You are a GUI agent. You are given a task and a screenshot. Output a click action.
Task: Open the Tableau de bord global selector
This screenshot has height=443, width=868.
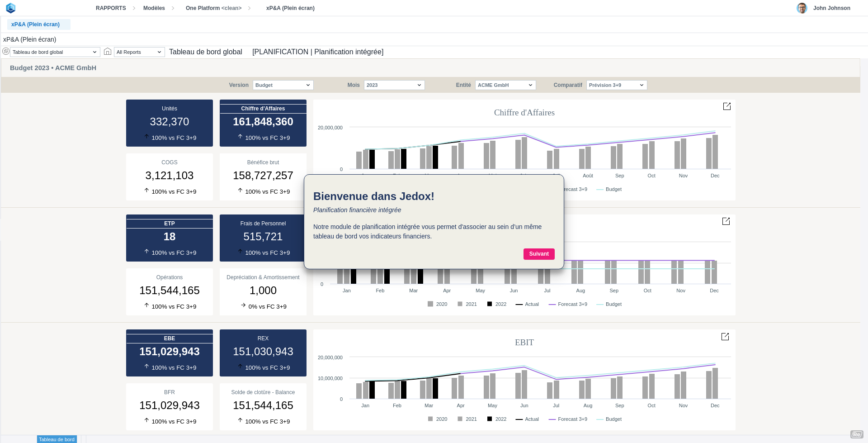click(x=55, y=52)
